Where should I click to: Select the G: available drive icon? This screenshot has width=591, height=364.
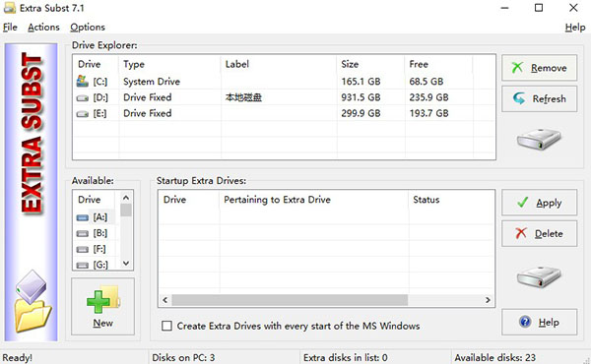(x=82, y=266)
